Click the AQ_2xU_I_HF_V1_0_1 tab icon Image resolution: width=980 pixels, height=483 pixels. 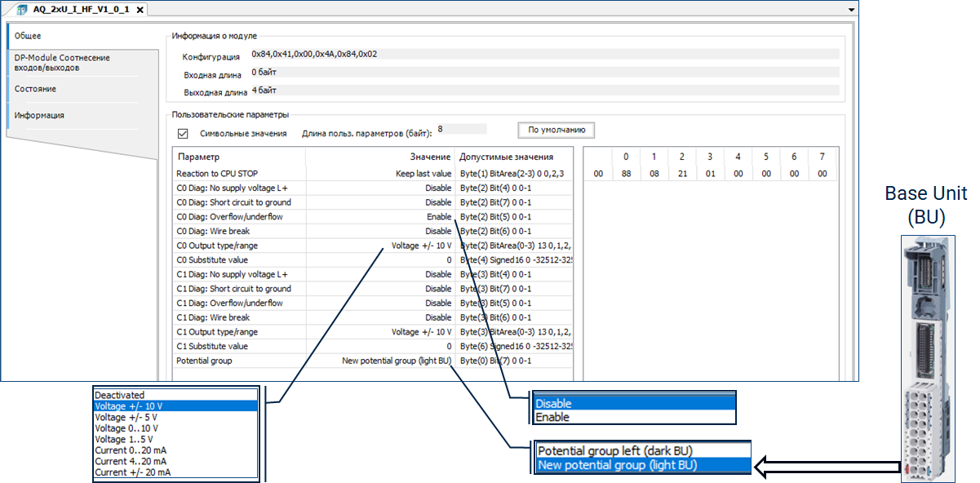22,9
